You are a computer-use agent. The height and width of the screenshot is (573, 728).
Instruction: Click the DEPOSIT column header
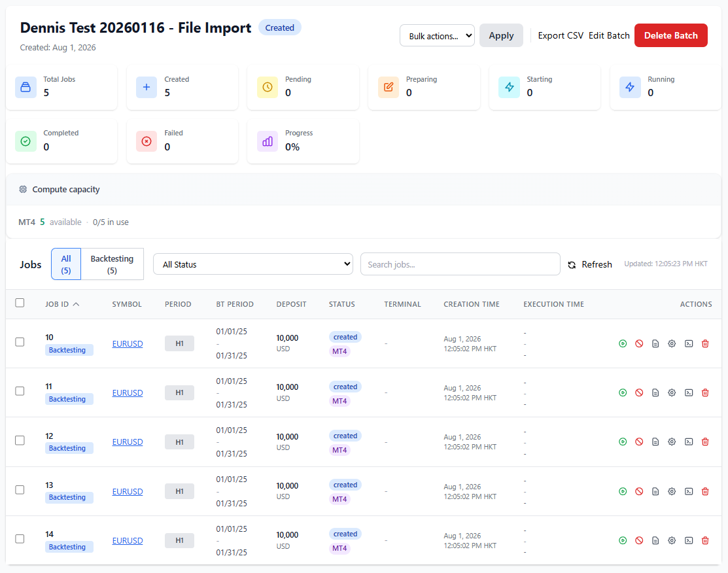click(291, 304)
